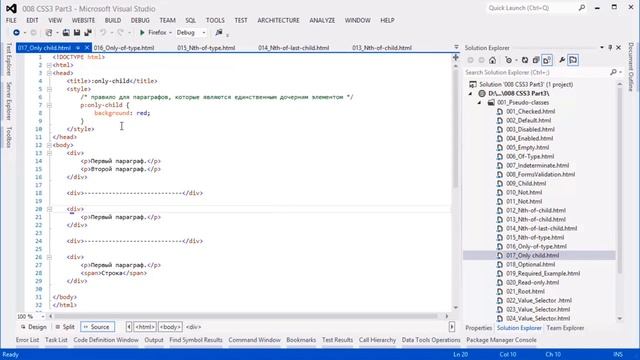Open the Team Explorer tab
640x360 pixels.
pyautogui.click(x=565, y=328)
